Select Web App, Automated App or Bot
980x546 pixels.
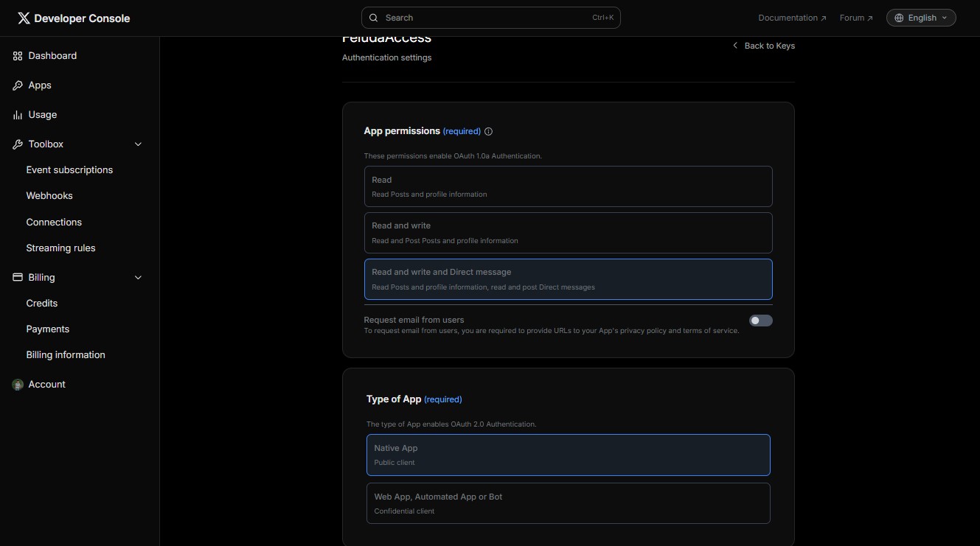click(x=568, y=503)
